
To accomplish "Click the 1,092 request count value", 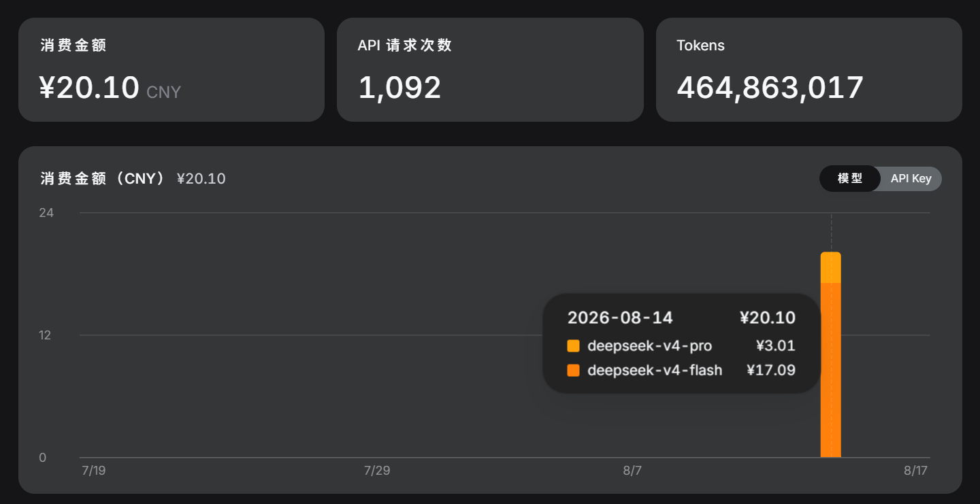I will point(399,88).
